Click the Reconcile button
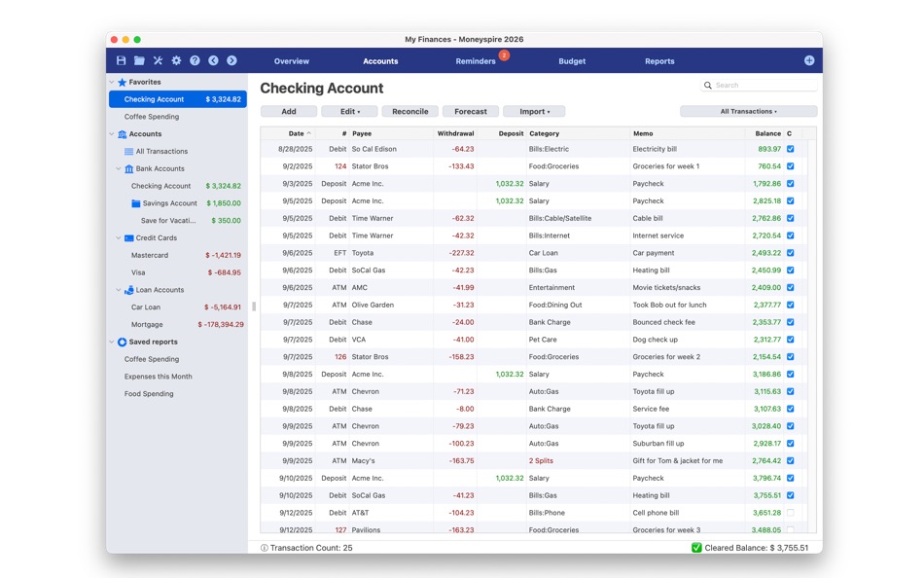The width and height of the screenshot is (924, 578). click(x=409, y=111)
